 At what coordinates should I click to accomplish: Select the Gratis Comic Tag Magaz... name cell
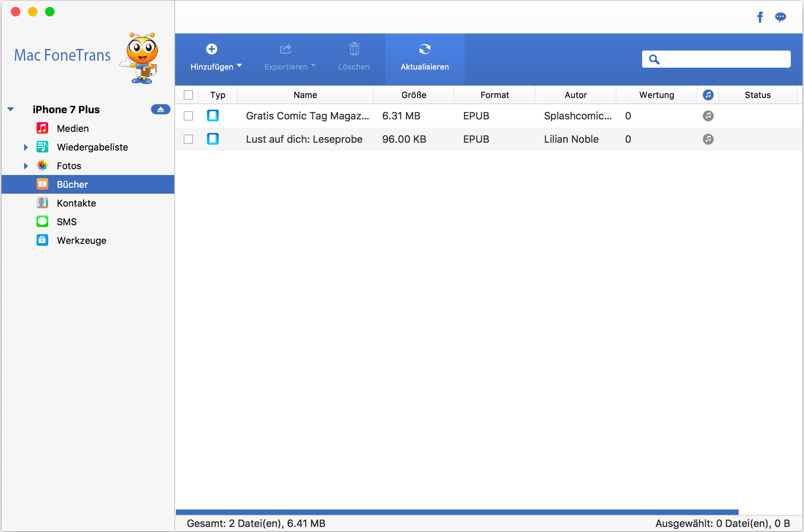307,116
